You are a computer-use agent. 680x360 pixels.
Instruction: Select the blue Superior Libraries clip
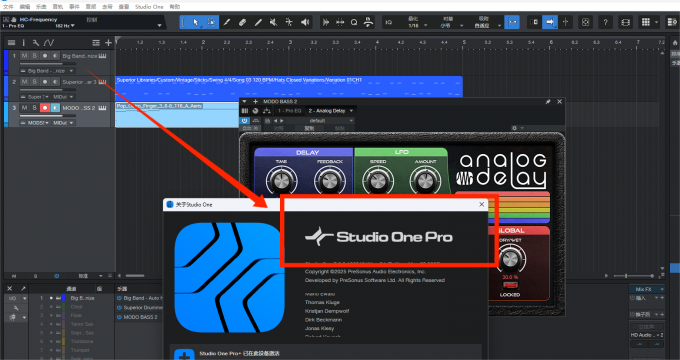click(289, 87)
